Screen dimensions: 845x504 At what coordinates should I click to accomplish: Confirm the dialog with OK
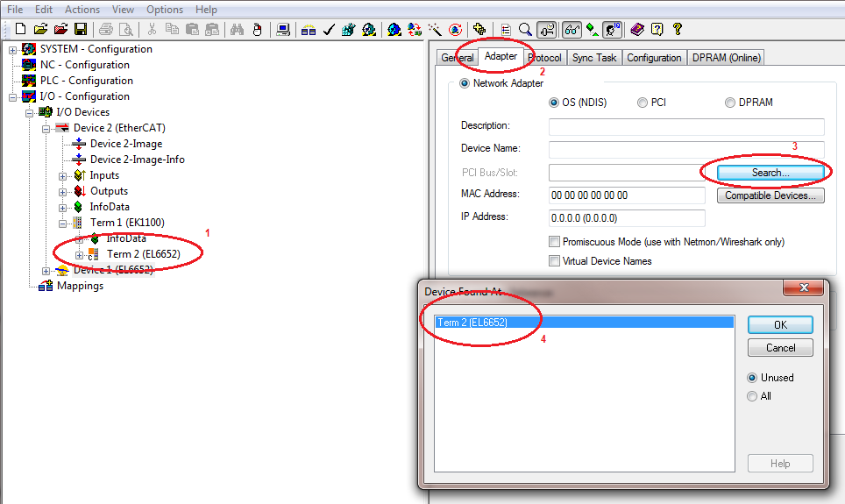pos(780,325)
